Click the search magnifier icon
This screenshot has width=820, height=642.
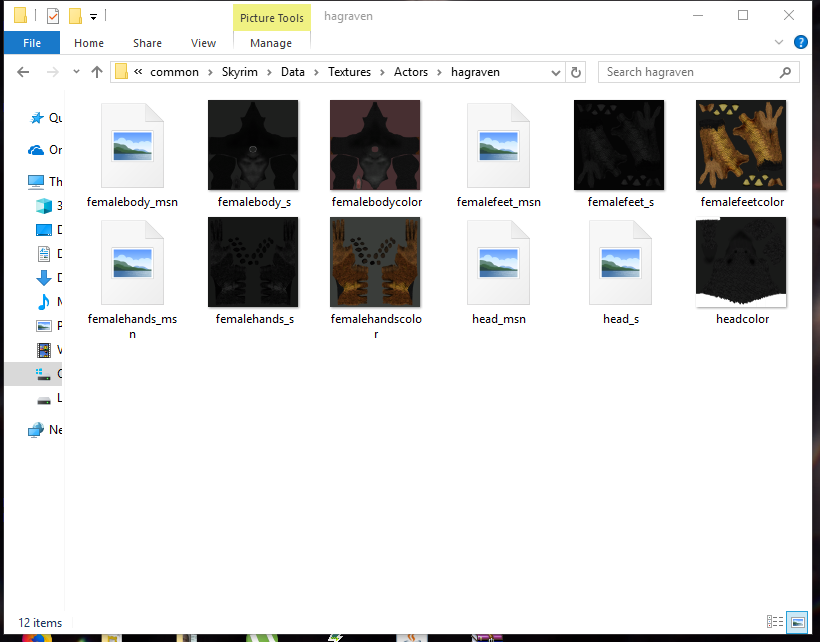tap(785, 72)
